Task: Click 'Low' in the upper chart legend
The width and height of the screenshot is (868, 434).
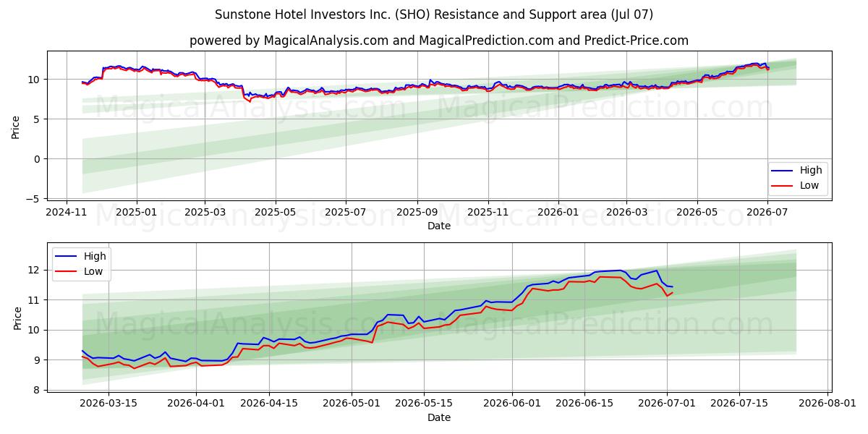Action: coord(809,185)
